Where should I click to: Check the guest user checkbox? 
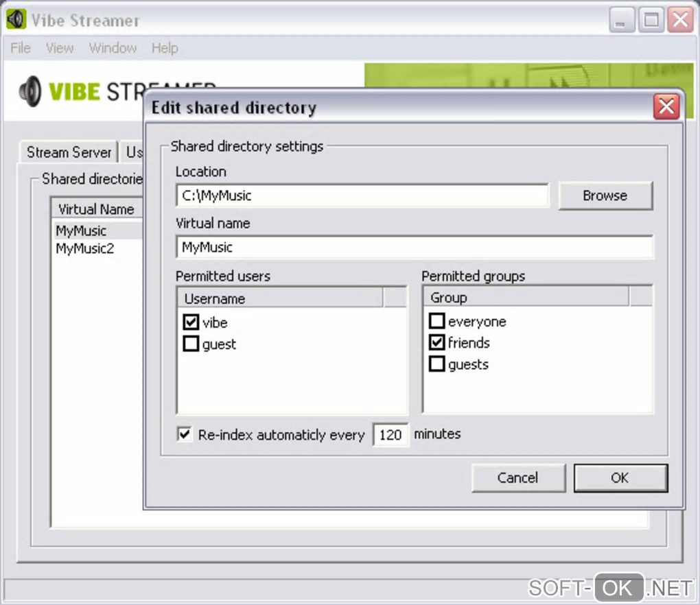(191, 344)
